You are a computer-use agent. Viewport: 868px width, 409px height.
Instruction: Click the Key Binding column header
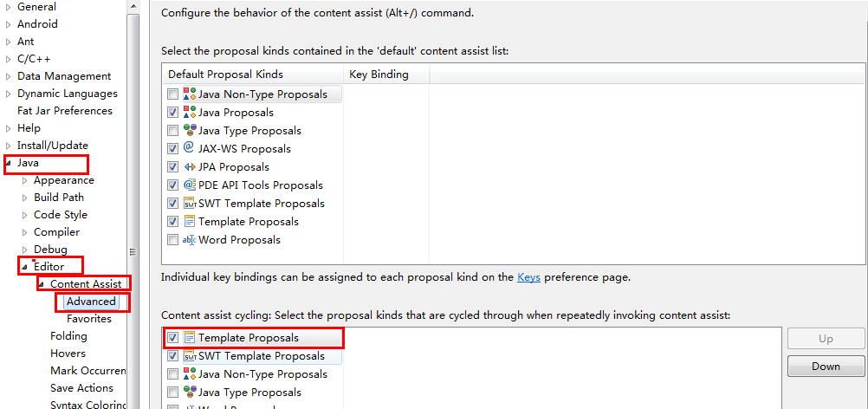[x=379, y=75]
